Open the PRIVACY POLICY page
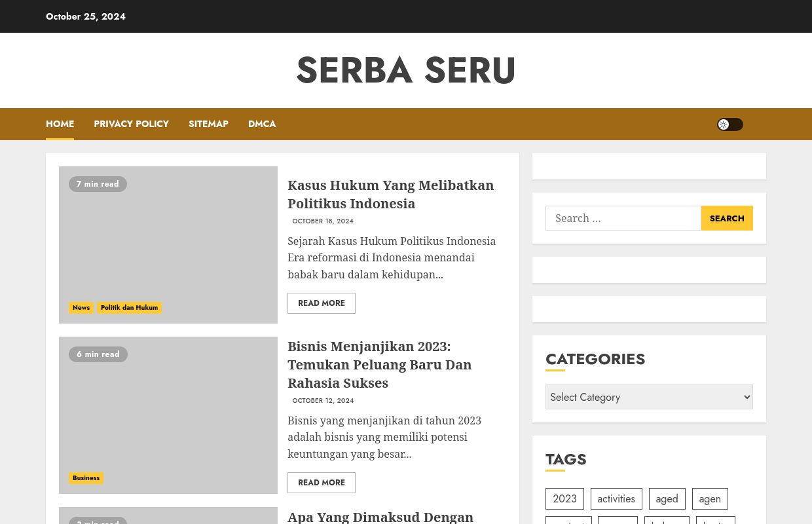 point(131,124)
